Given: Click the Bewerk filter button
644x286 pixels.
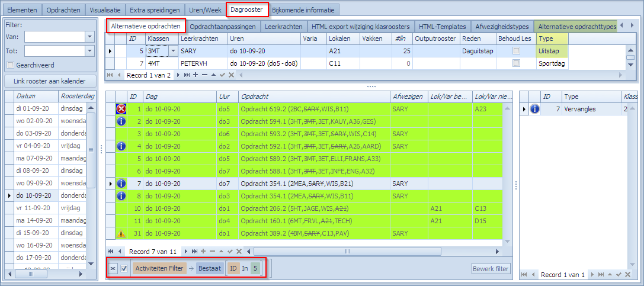Looking at the screenshot, I should click(x=491, y=269).
